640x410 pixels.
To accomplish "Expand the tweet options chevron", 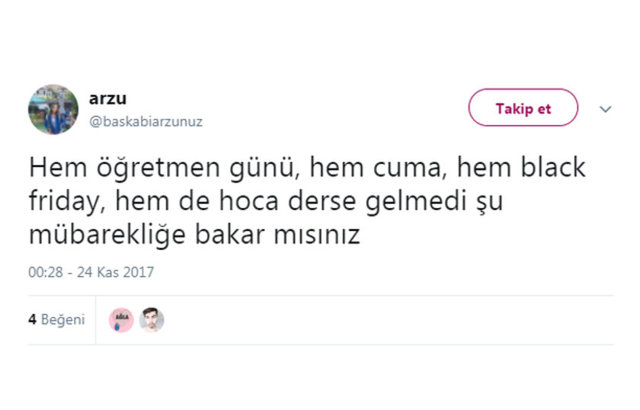I will pyautogui.click(x=605, y=109).
